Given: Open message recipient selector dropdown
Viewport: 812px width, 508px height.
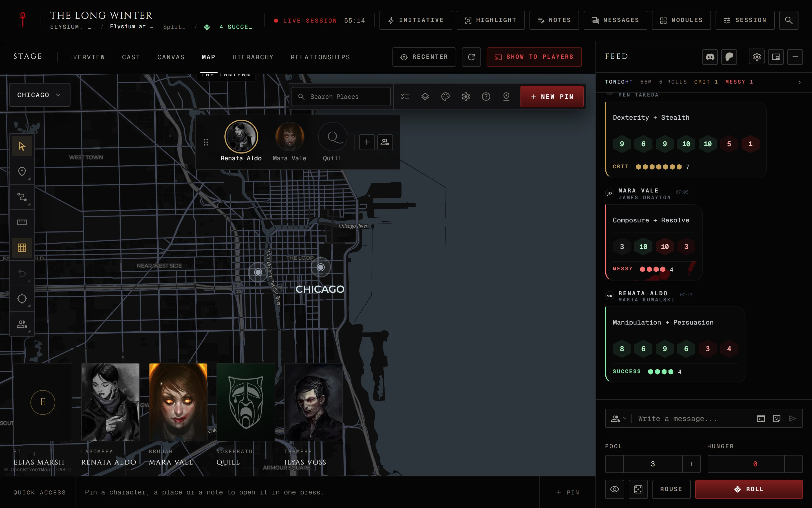Looking at the screenshot, I should click(x=619, y=419).
